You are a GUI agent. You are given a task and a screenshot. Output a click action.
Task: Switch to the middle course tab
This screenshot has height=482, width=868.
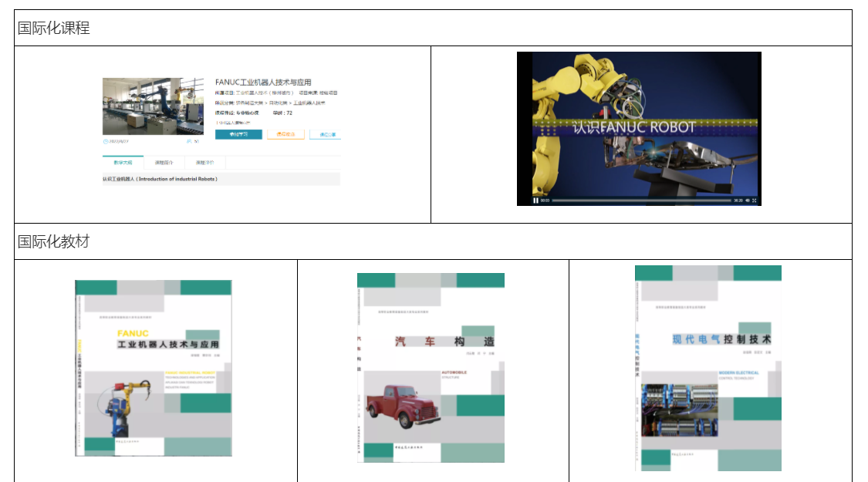pyautogui.click(x=164, y=163)
